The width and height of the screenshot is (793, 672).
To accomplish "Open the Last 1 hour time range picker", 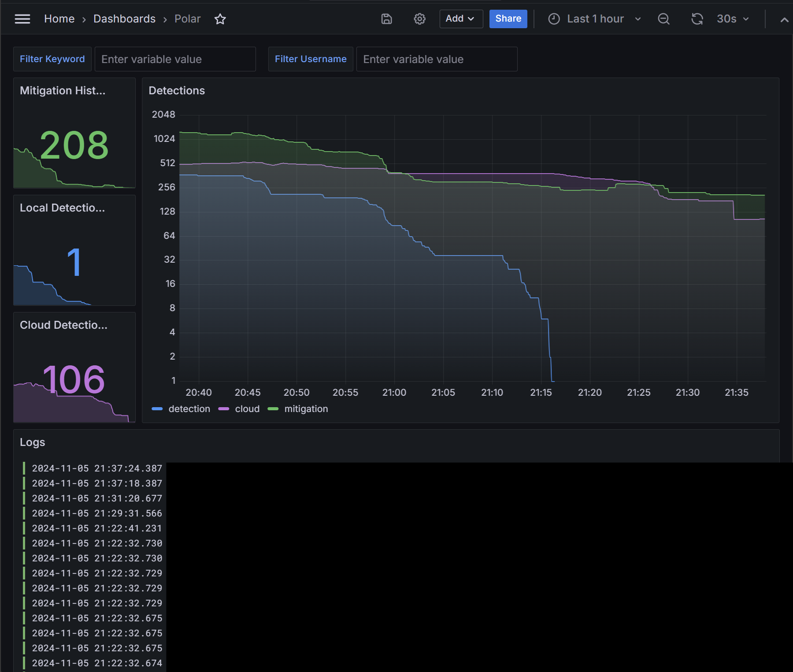I will pos(596,19).
